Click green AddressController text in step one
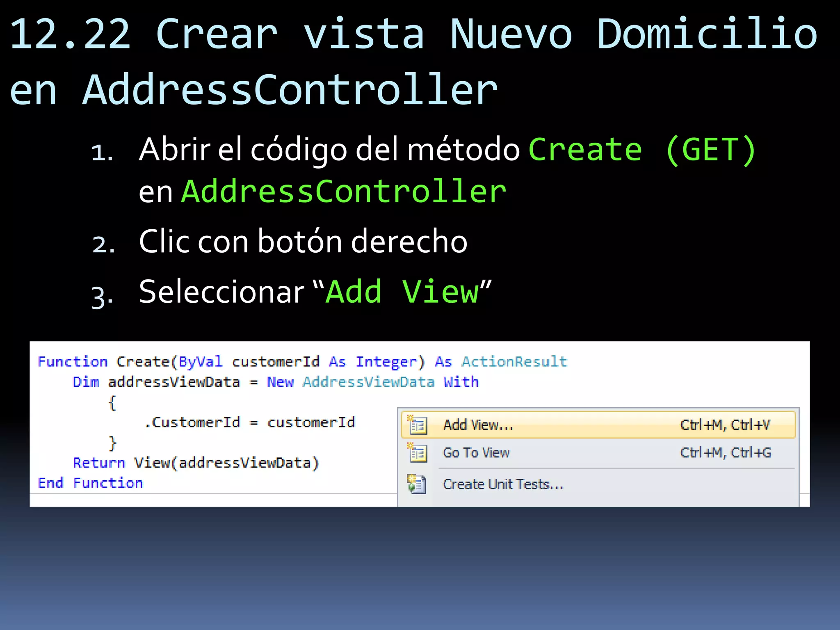Image resolution: width=840 pixels, height=630 pixels. tap(344, 192)
